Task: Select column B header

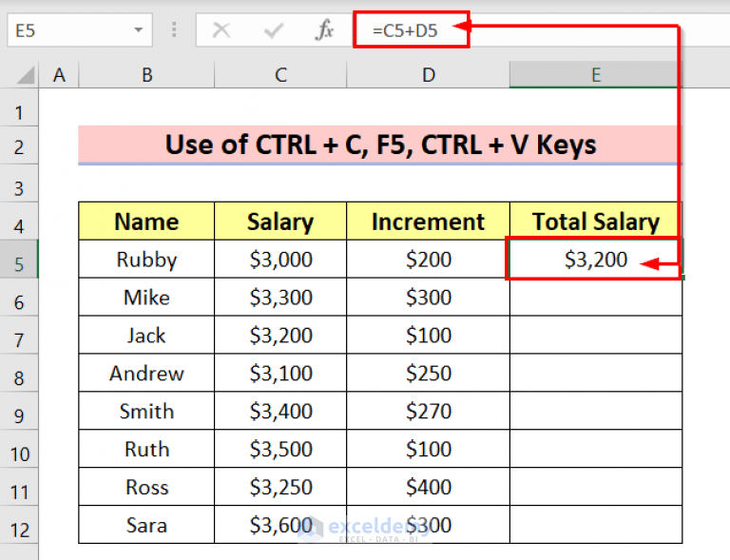Action: tap(146, 74)
